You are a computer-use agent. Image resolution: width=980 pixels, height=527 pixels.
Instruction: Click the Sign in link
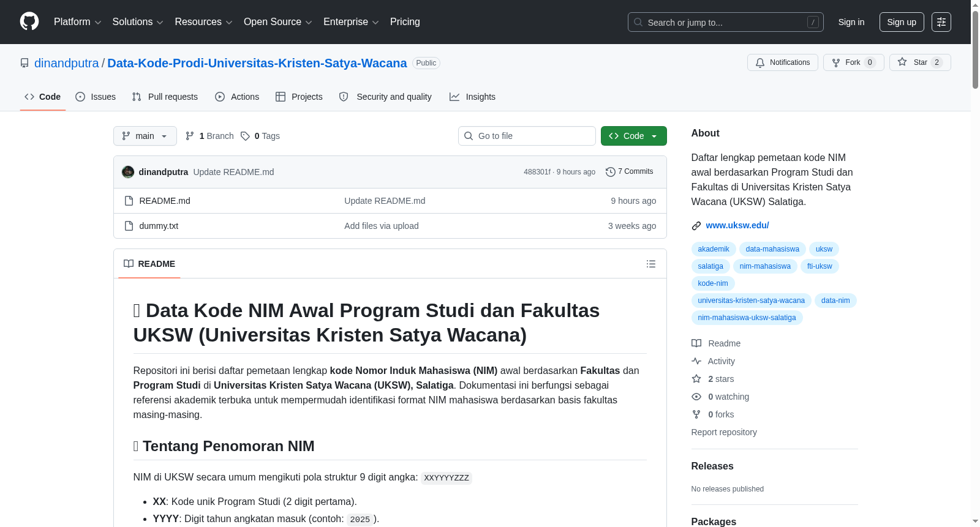click(x=851, y=22)
